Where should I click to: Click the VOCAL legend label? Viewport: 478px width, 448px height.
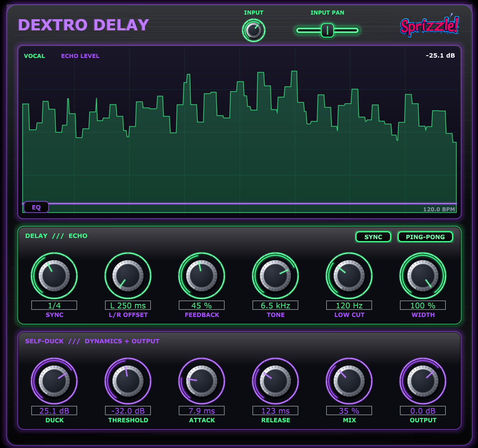click(34, 56)
